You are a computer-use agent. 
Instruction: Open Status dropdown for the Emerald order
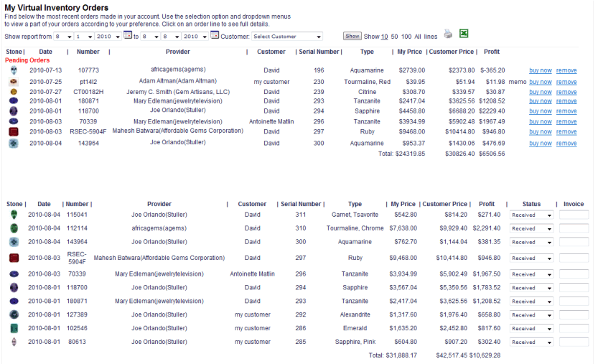[x=531, y=329]
